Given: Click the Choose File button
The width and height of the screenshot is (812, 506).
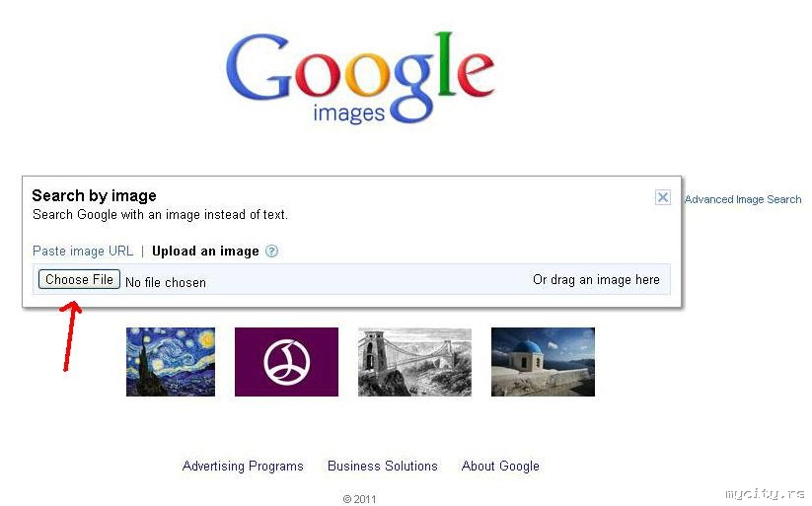Looking at the screenshot, I should coord(79,280).
